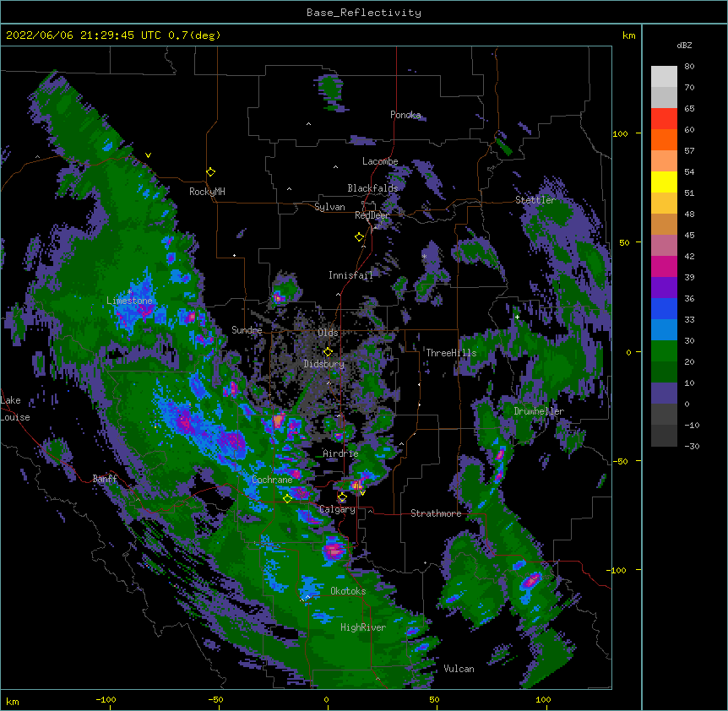The image size is (728, 711).
Task: Pick the lightest grey swatch between 80 and 70 dBZ
Action: [664, 77]
